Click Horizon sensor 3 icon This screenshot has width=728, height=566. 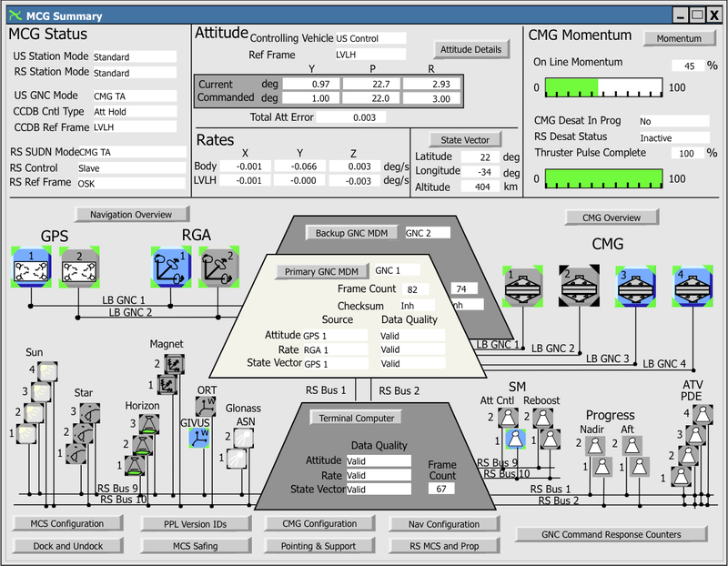coord(149,424)
